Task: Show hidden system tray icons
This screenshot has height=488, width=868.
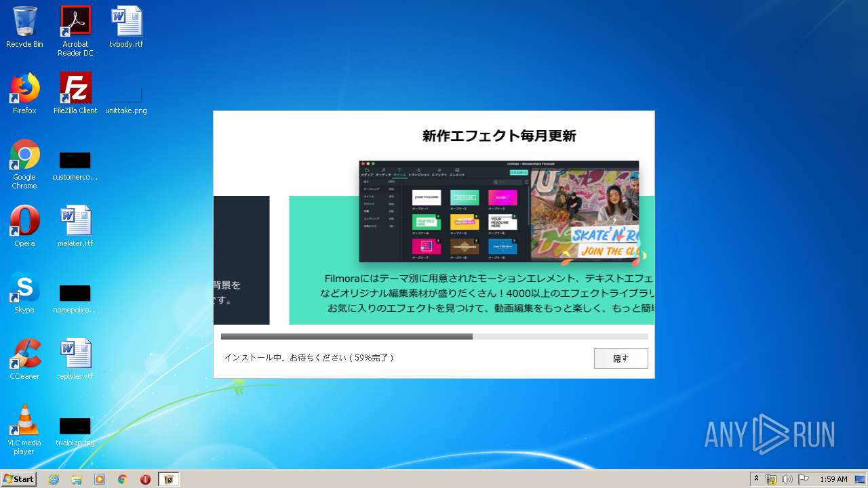Action: 757,479
